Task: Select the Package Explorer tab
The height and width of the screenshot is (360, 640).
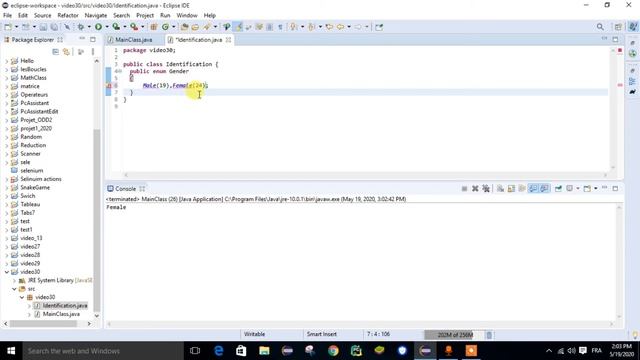Action: tap(33, 40)
